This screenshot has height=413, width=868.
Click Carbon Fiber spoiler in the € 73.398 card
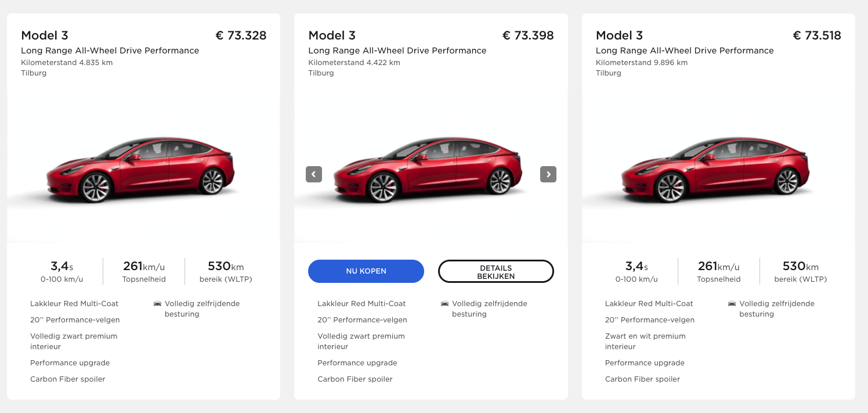pyautogui.click(x=355, y=379)
